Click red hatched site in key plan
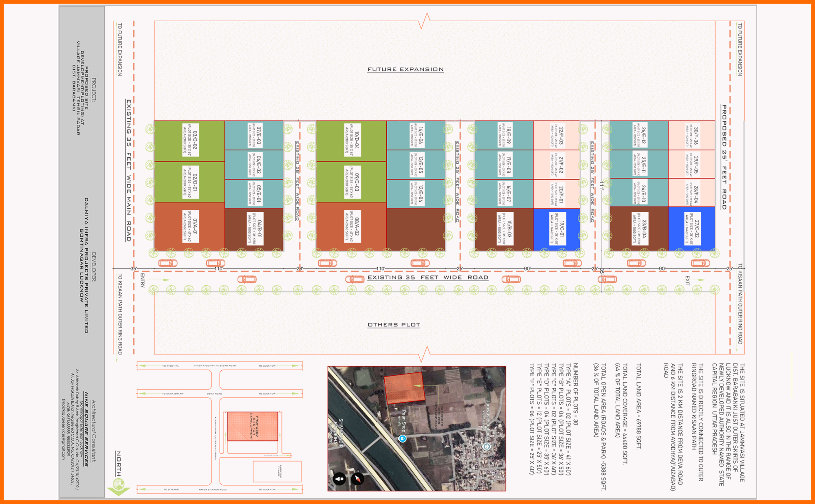 (x=253, y=426)
